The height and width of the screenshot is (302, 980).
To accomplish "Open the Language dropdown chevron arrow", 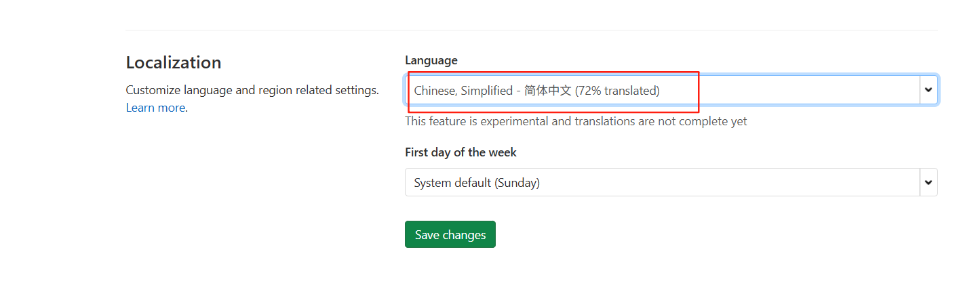I will tap(928, 89).
